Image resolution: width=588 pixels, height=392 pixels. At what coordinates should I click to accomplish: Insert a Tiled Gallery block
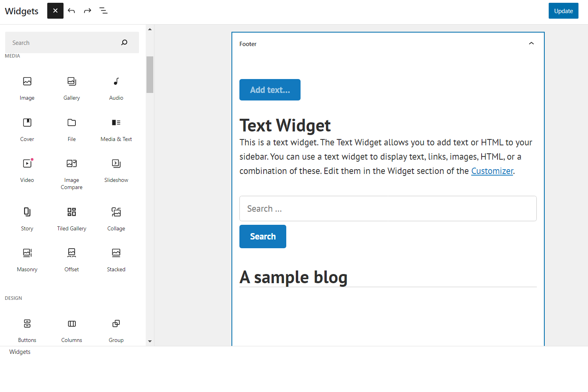point(71,219)
